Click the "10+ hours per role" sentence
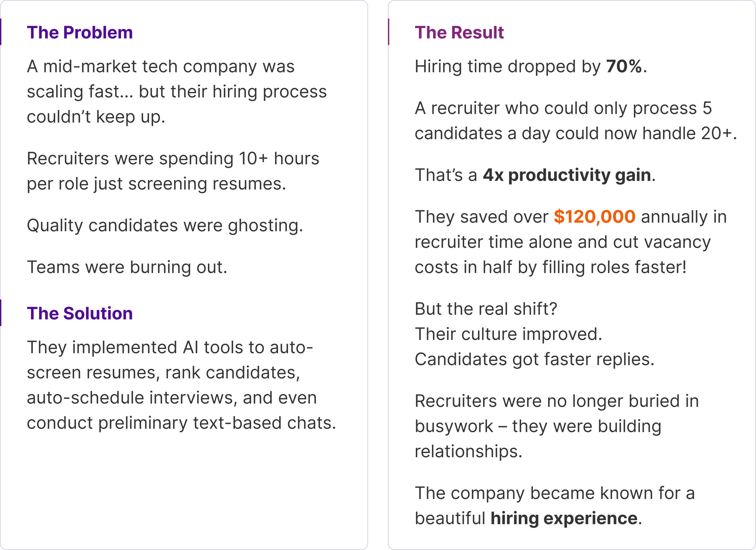 tap(173, 171)
